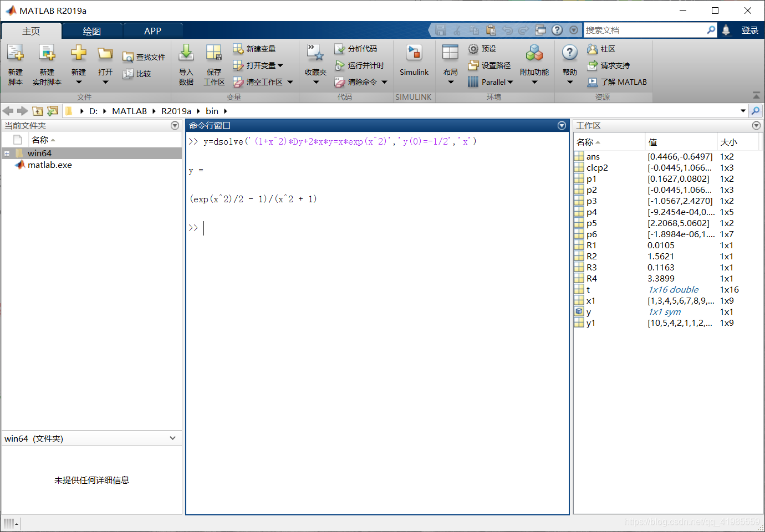765x532 pixels.
Task: Click the Browse for Folder icon
Action: [53, 111]
